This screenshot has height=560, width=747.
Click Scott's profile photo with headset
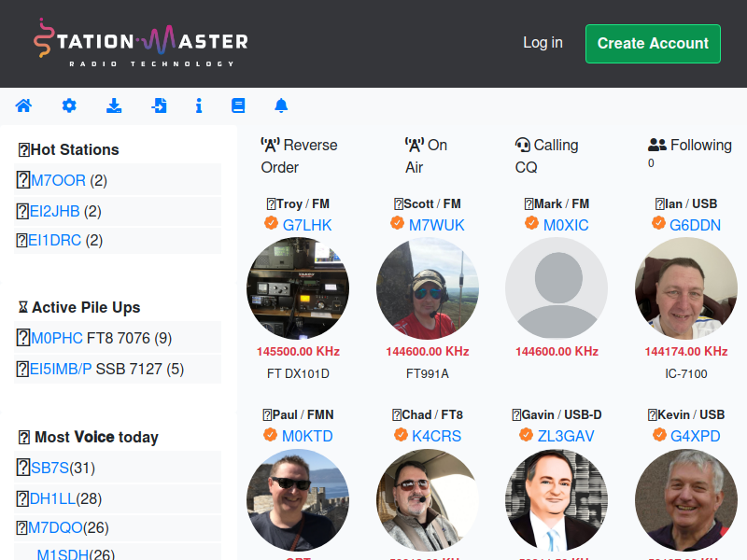[x=428, y=288]
